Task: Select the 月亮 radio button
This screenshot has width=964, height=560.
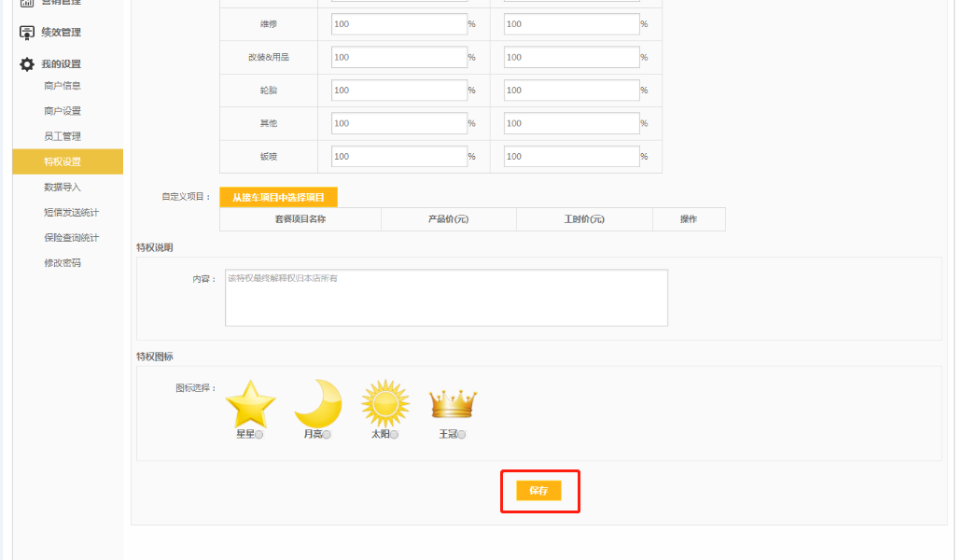Action: point(327,435)
